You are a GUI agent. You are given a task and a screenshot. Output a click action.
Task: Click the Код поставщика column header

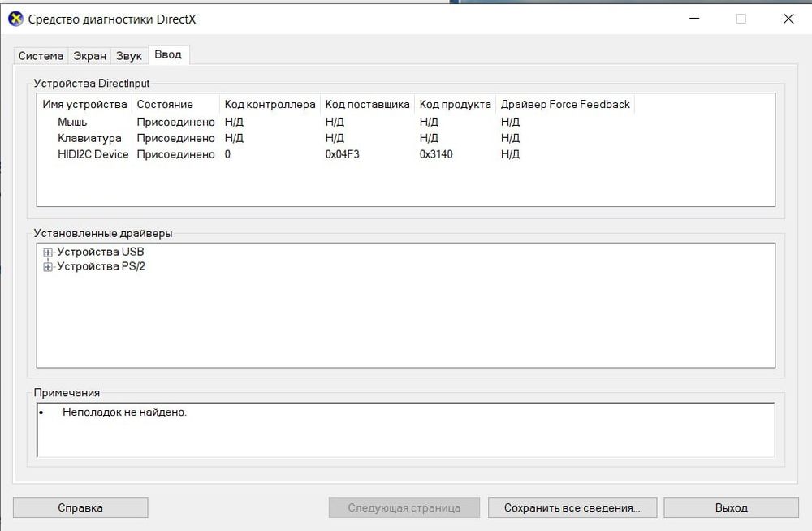(x=367, y=104)
